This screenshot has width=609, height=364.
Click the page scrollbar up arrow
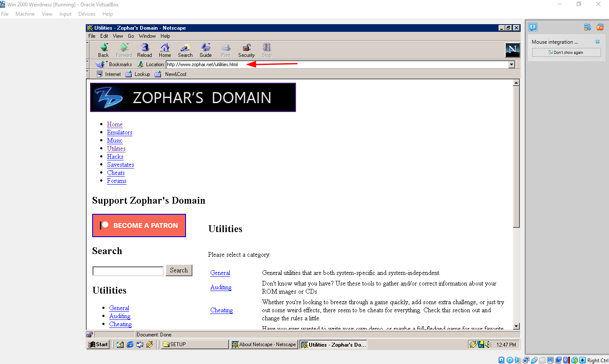(516, 83)
